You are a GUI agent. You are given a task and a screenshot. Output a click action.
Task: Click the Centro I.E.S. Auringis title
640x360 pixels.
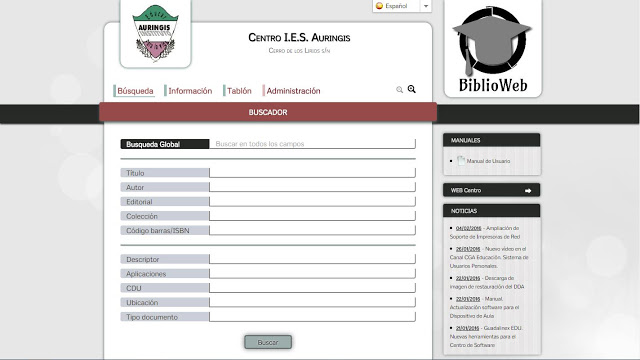tap(299, 38)
